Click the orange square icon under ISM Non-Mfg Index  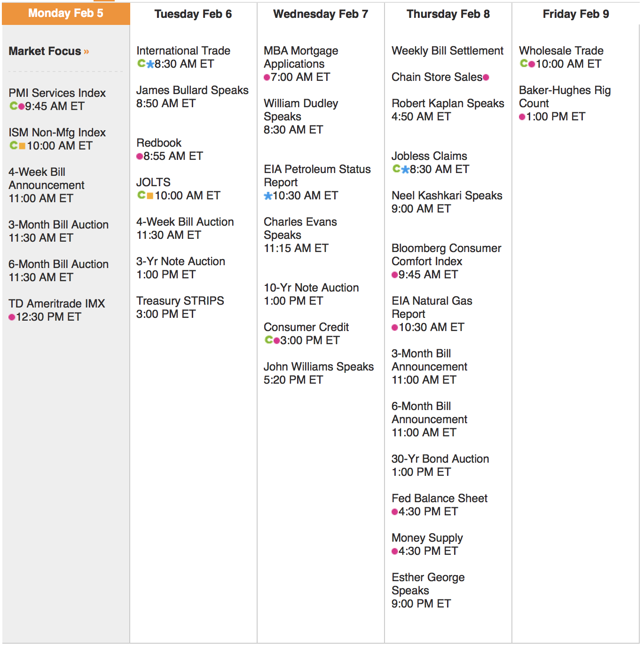(x=22, y=146)
